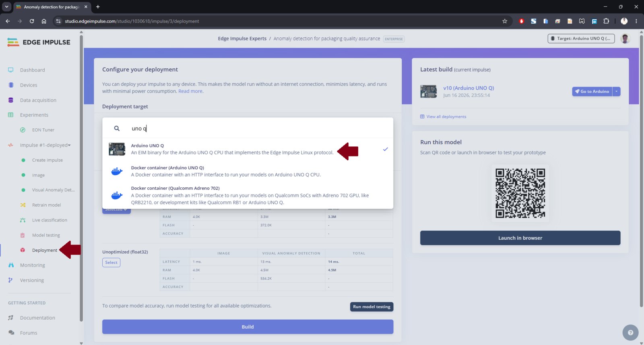Open the Versioning branch icon
644x345 pixels.
point(11,280)
